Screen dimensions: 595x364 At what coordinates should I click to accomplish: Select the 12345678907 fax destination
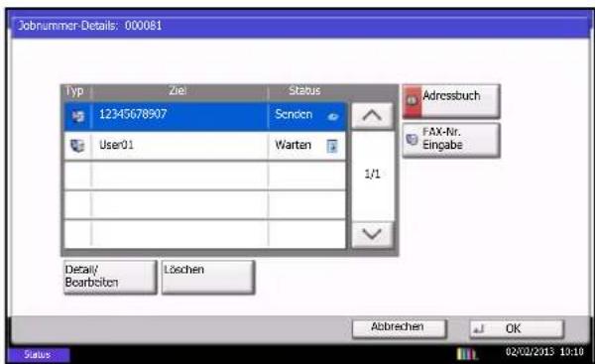point(205,116)
